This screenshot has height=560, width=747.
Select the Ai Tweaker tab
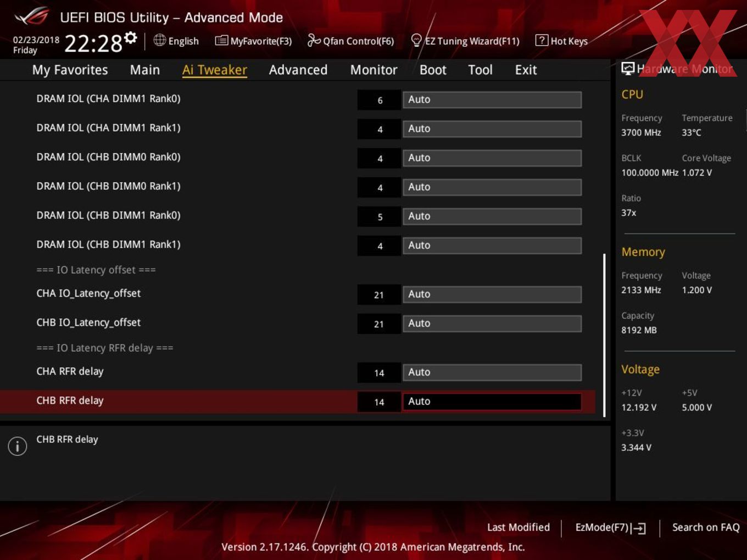(215, 70)
